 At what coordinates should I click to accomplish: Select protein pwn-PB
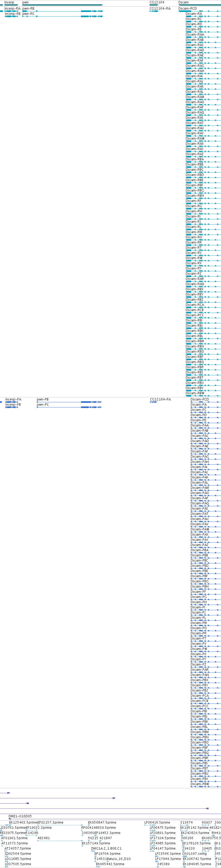(x=43, y=400)
